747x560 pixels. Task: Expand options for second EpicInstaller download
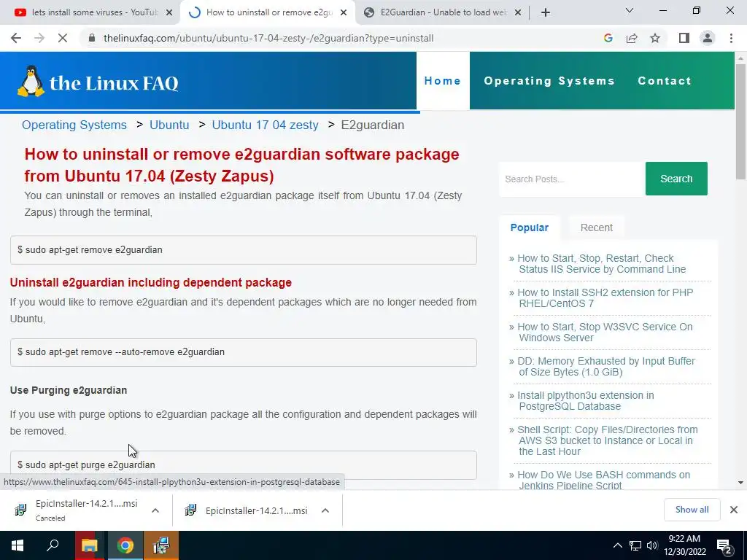coord(325,510)
